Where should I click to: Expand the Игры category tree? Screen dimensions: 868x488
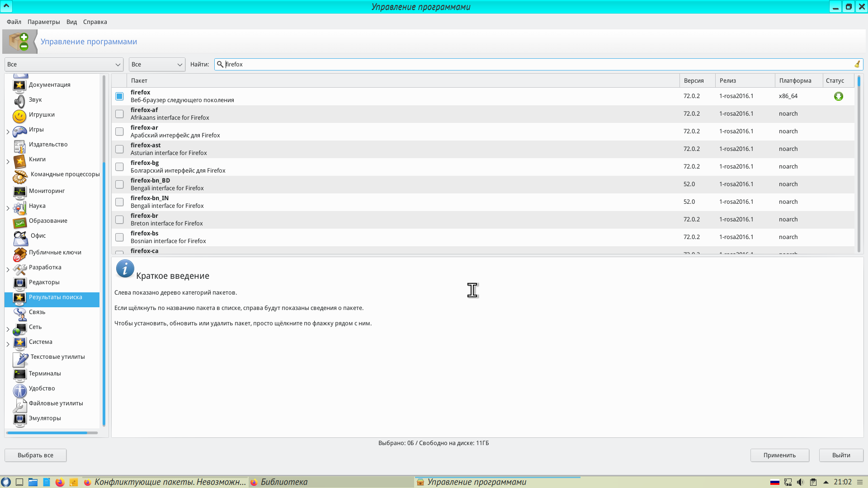(8, 132)
